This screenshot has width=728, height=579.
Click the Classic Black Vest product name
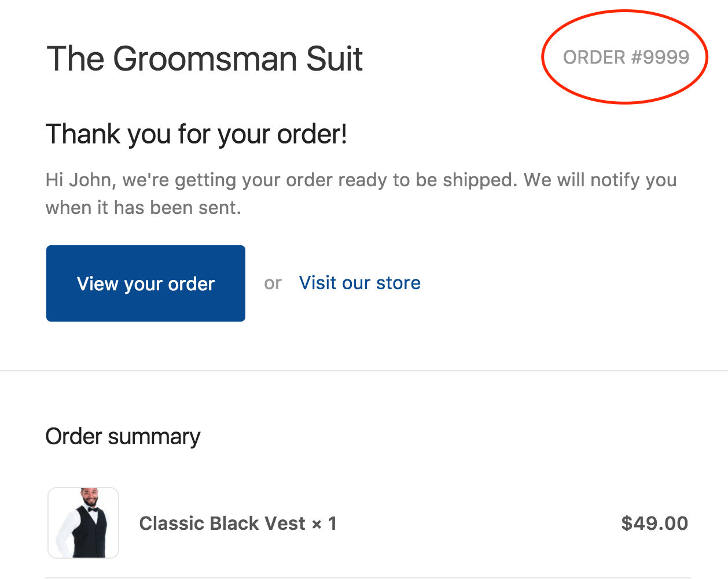pyautogui.click(x=222, y=523)
